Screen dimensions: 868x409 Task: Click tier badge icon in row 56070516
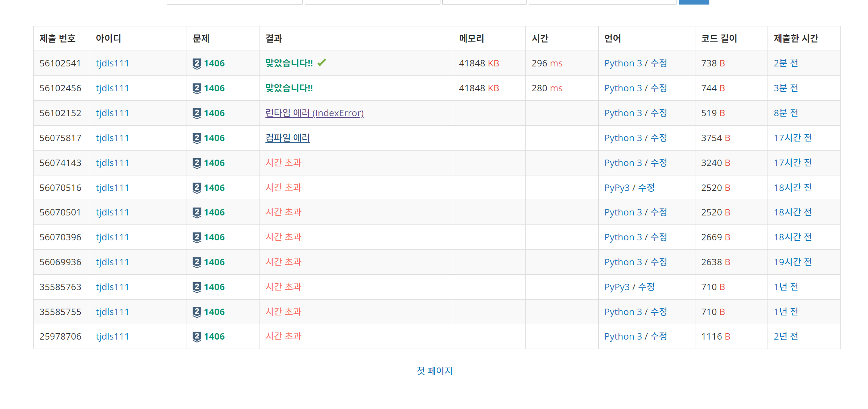point(197,188)
